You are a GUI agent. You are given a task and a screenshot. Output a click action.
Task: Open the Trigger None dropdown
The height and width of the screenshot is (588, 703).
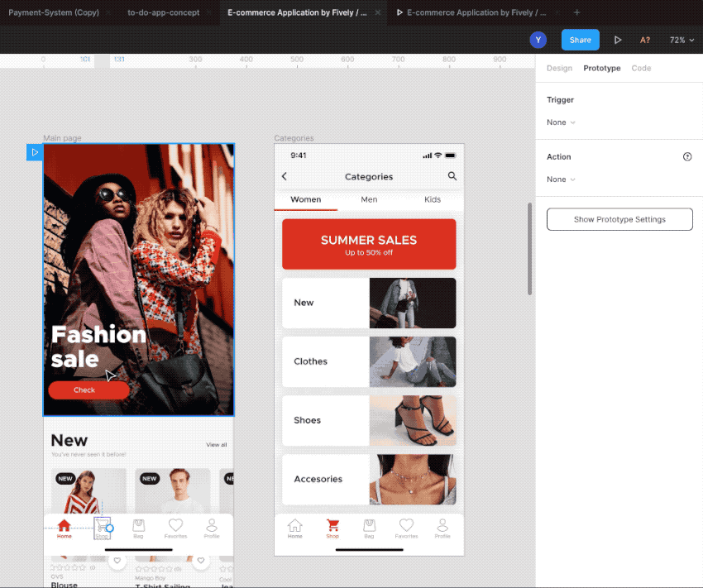point(561,122)
